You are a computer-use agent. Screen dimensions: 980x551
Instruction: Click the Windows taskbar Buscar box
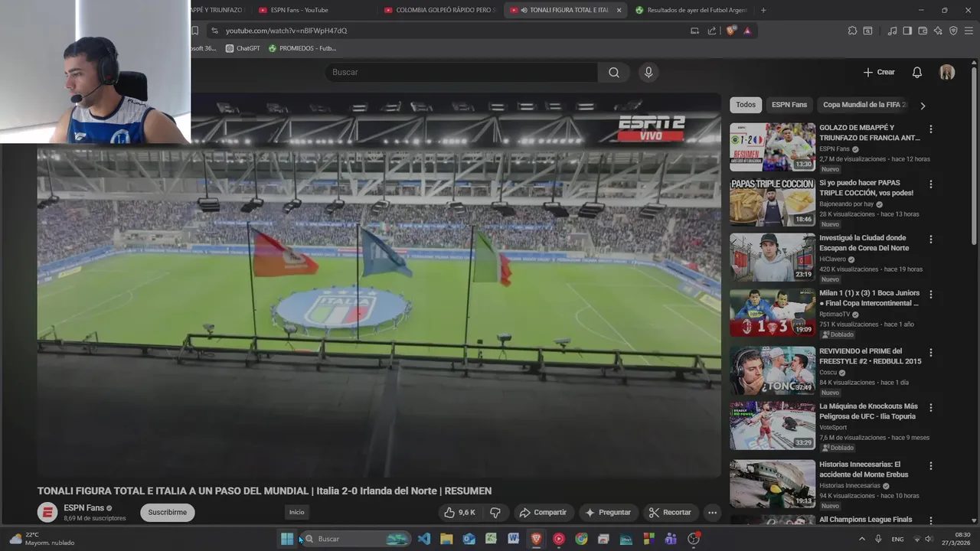click(356, 539)
